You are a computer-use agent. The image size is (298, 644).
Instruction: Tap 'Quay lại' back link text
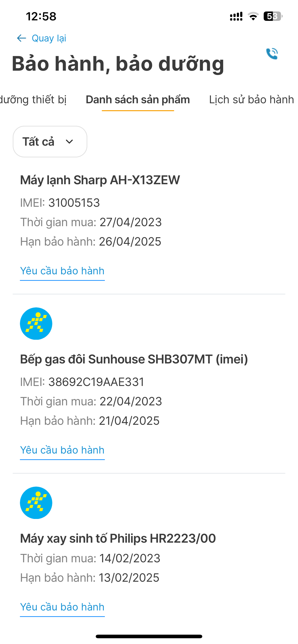49,38
